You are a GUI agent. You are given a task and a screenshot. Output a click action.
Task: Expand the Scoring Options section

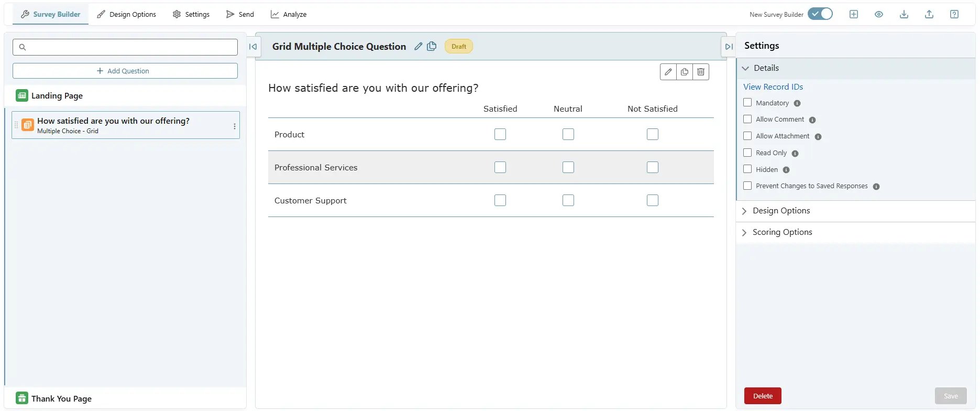(x=856, y=232)
